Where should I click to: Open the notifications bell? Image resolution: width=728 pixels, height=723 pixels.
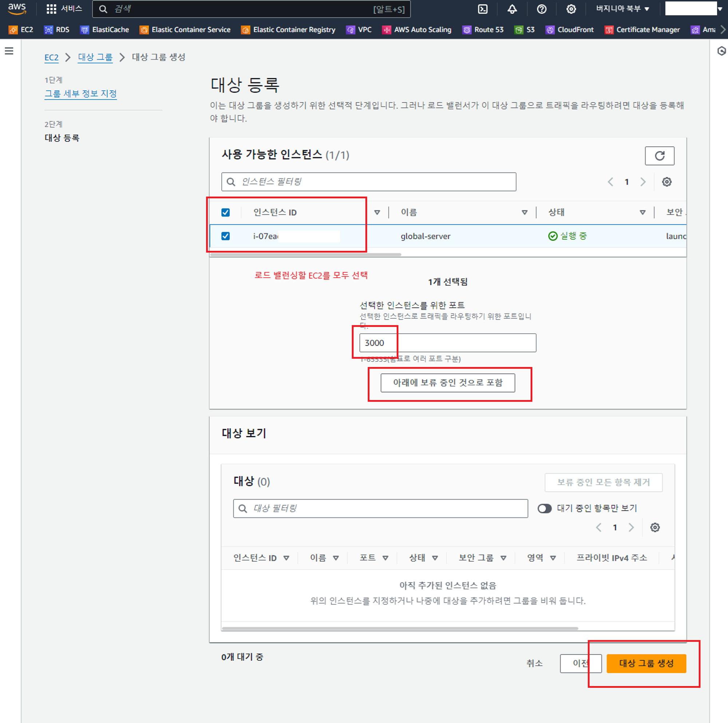512,9
